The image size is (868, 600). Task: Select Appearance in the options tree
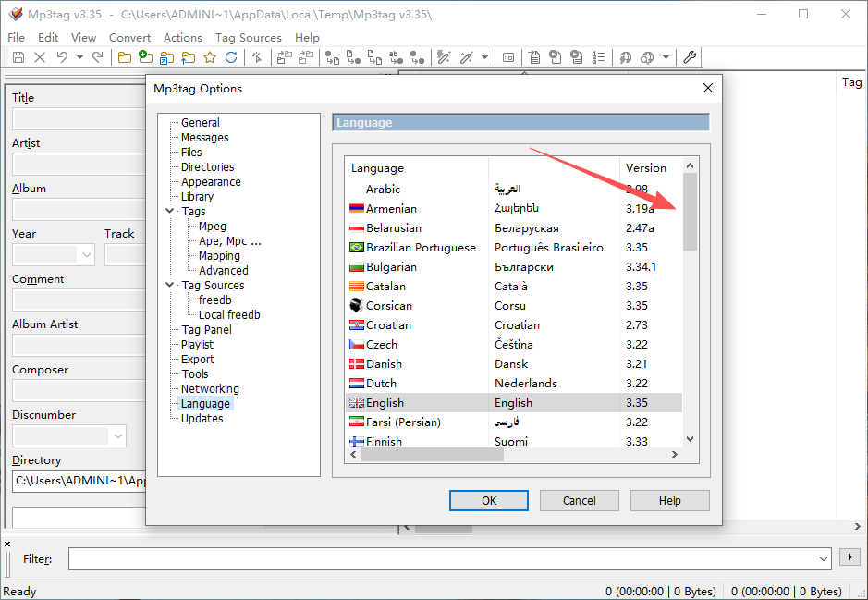(x=211, y=181)
